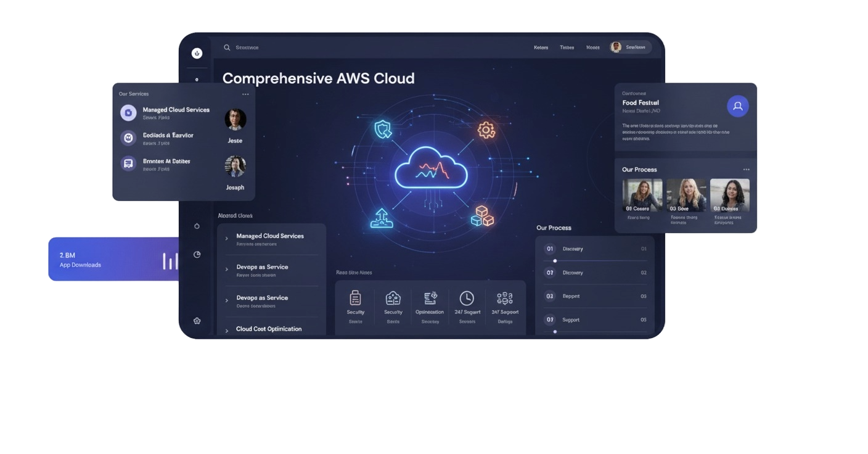The image size is (868, 454).
Task: Select the 03 Bepport process step
Action: click(595, 296)
